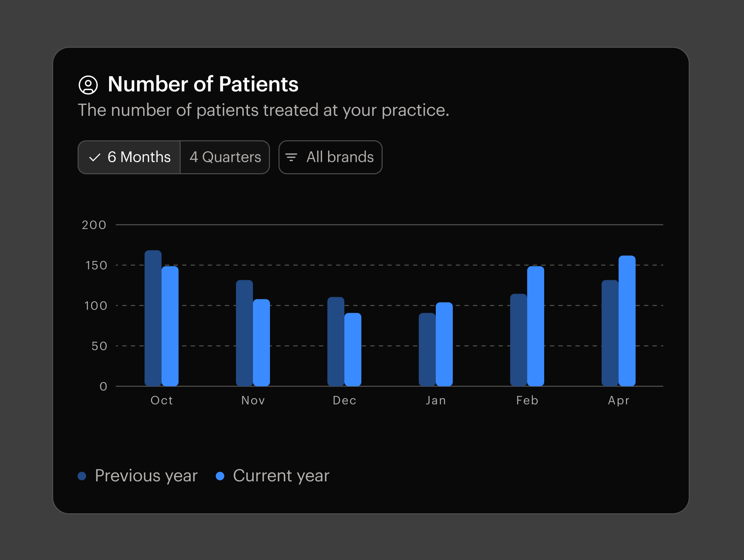Click the Current year legend label

point(281,476)
